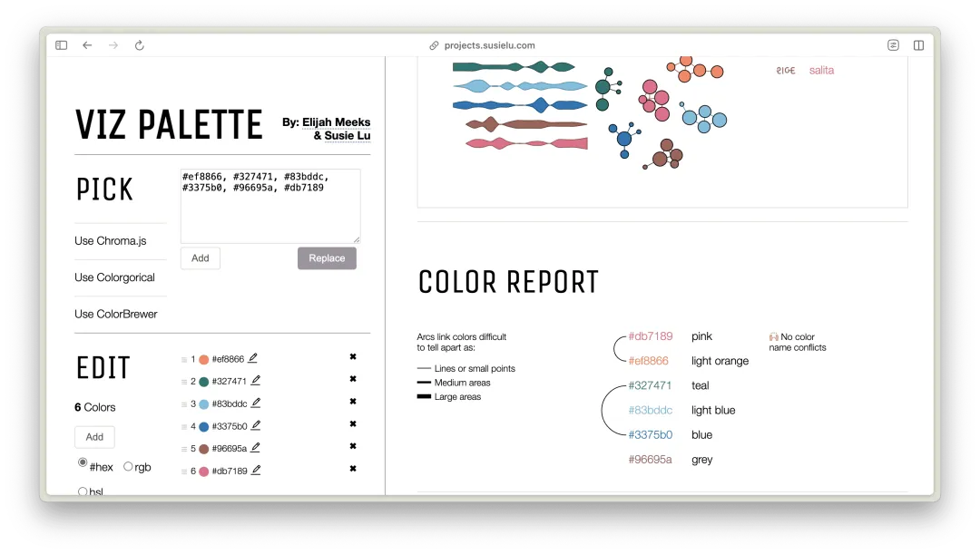Click the projects.susielu.com address bar

(x=482, y=45)
